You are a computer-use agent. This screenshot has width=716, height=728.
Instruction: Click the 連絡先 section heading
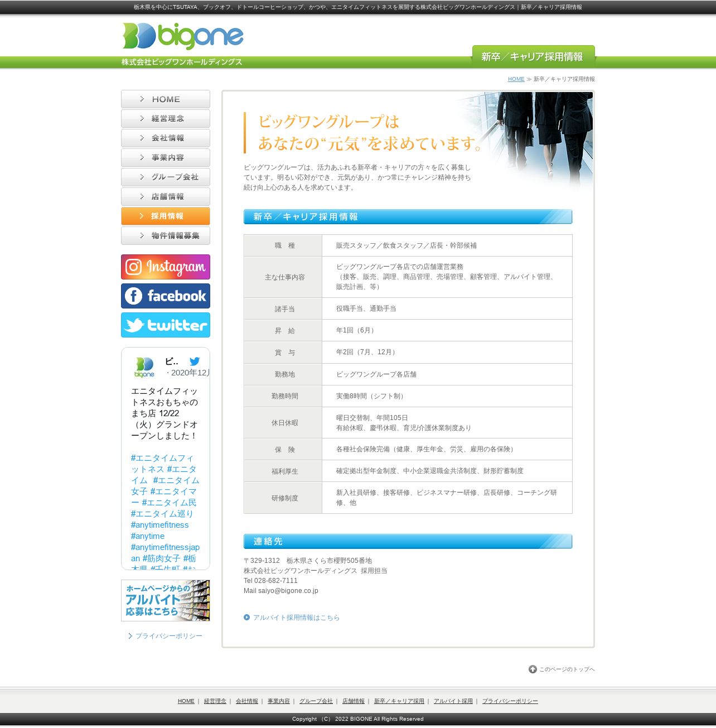click(408, 541)
